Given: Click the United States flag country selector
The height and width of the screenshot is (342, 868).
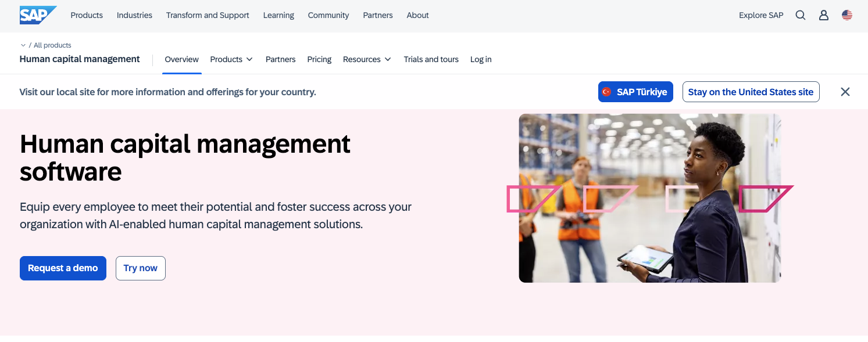Looking at the screenshot, I should (x=847, y=16).
